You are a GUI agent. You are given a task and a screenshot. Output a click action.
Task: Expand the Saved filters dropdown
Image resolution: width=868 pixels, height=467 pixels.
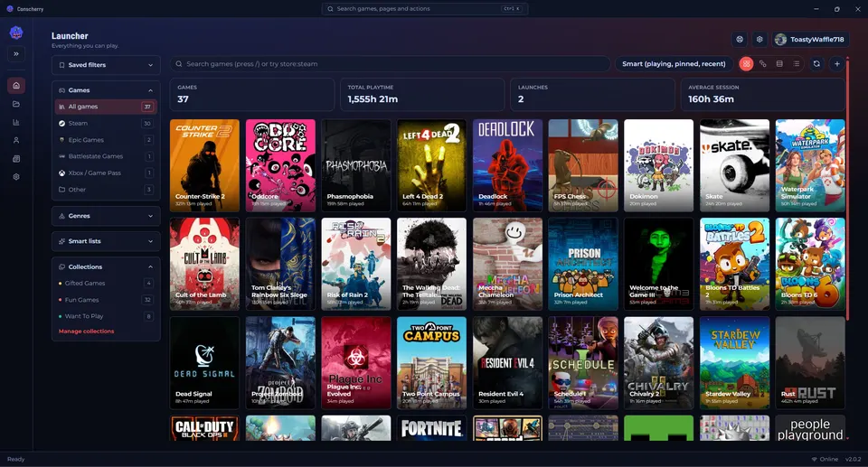tap(107, 65)
